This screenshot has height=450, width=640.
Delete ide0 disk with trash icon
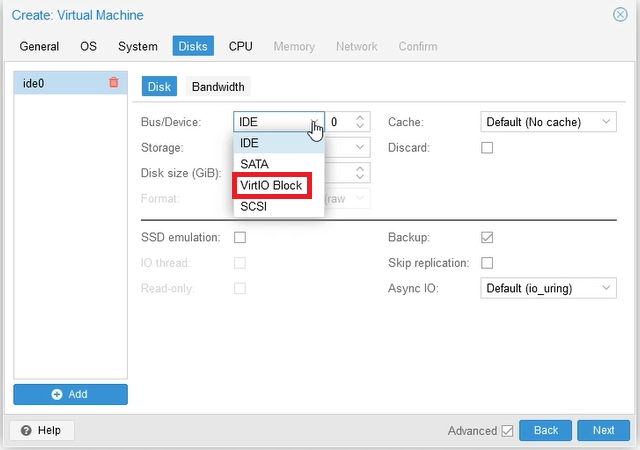pyautogui.click(x=113, y=83)
